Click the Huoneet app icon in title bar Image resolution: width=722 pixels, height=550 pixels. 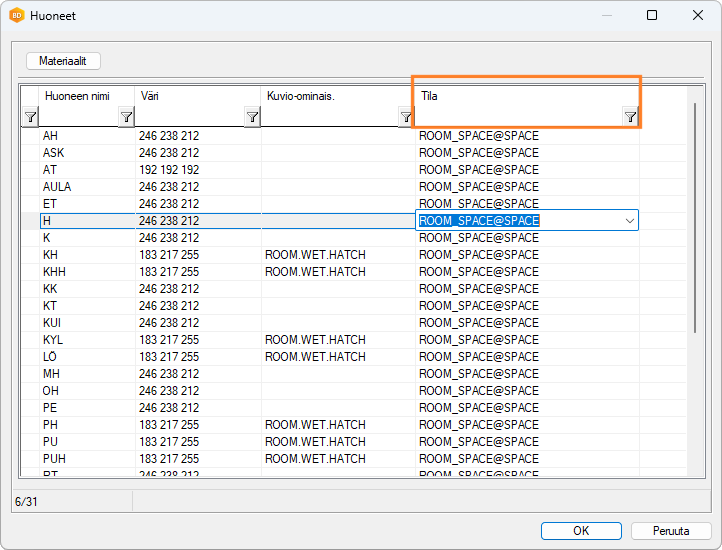point(16,16)
